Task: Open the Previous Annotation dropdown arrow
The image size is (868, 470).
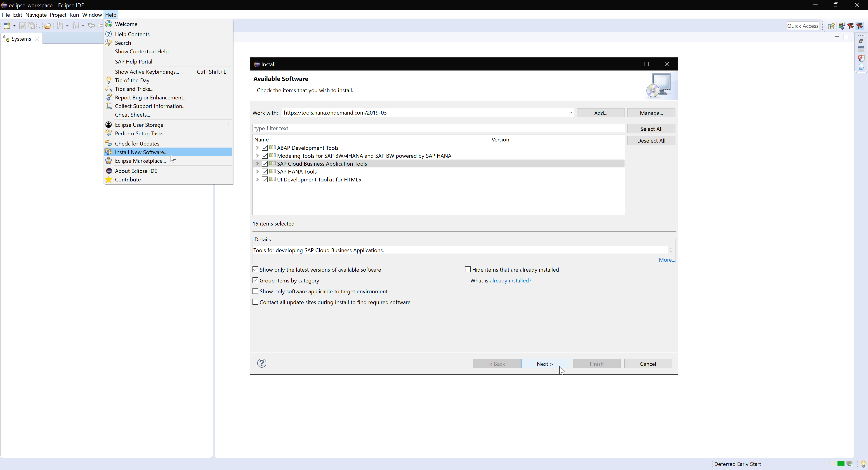Action: pos(83,26)
